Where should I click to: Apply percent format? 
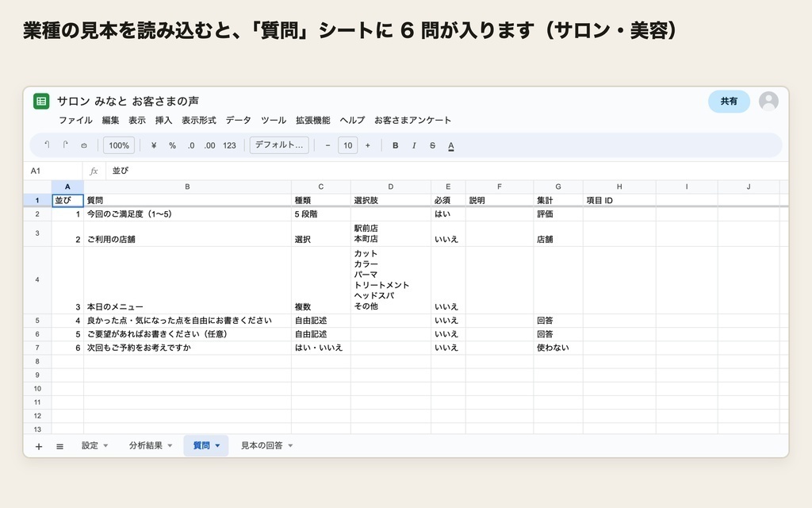pos(172,146)
